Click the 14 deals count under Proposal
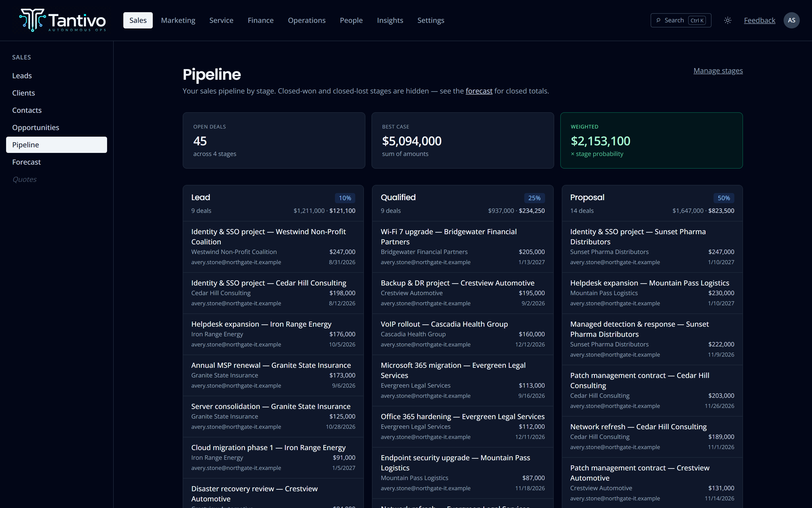The height and width of the screenshot is (508, 812). coord(582,211)
